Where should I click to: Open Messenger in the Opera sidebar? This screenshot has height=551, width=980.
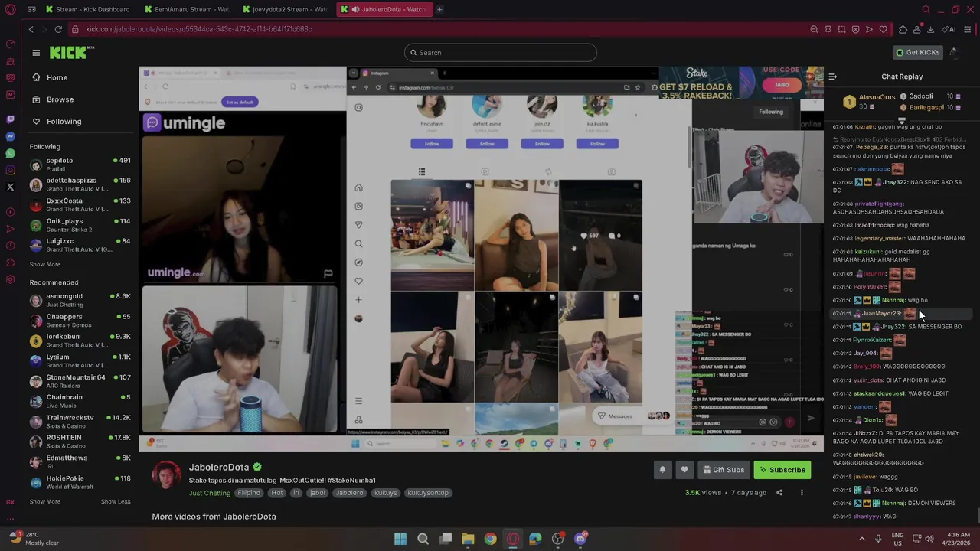10,136
